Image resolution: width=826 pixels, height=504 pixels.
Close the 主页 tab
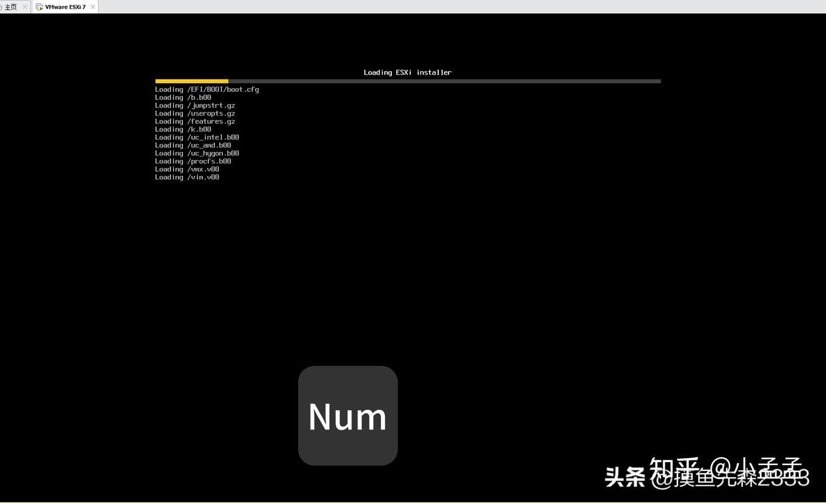point(25,7)
